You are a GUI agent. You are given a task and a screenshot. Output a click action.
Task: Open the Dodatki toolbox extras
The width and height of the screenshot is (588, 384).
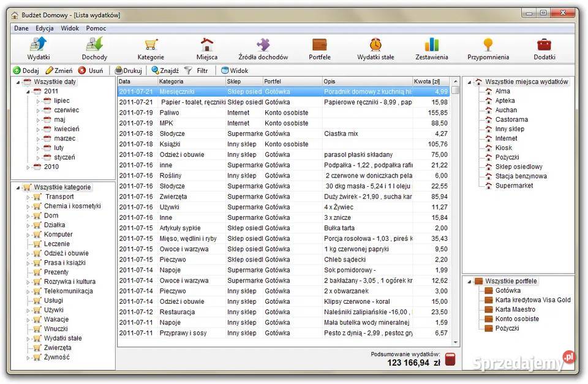click(544, 48)
